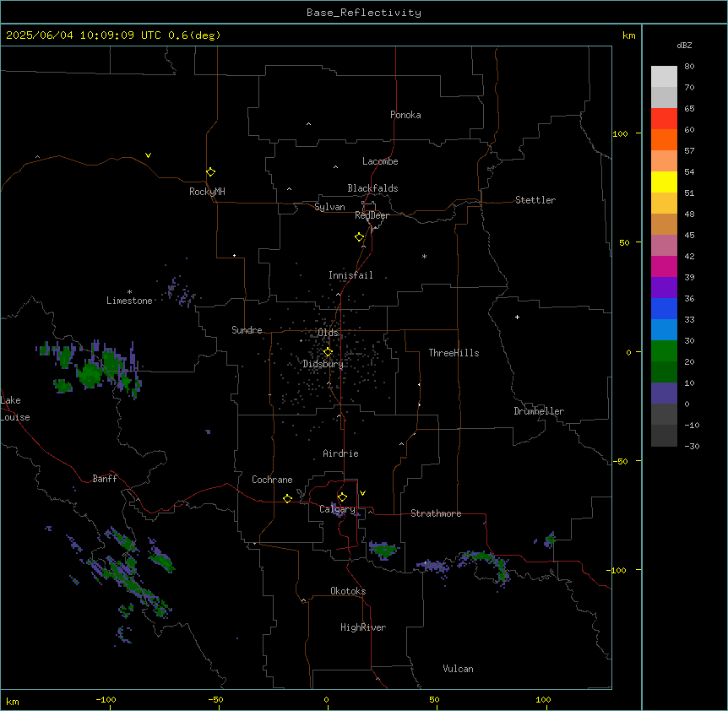Choose the light gray 70-80 dBZ swatch
This screenshot has width=728, height=711.
[664, 77]
